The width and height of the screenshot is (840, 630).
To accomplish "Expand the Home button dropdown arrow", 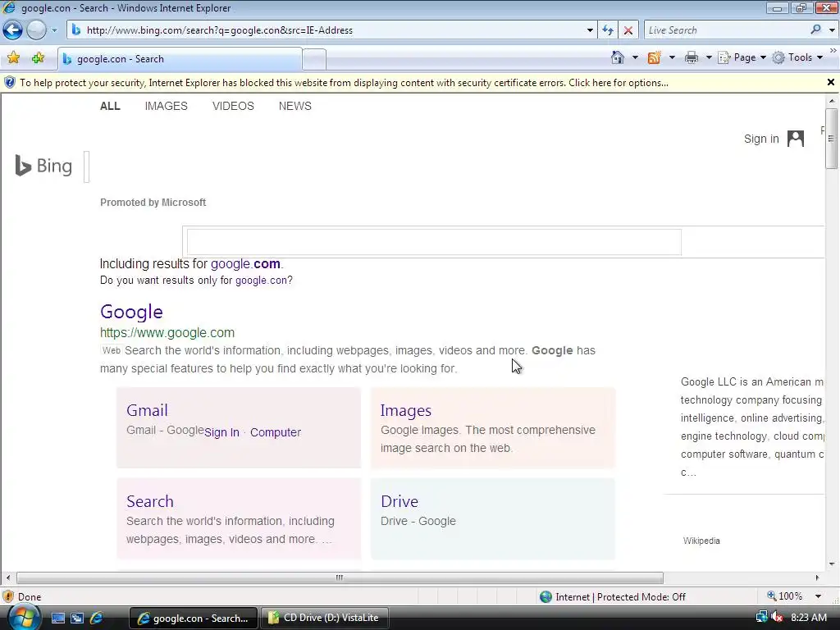I will pyautogui.click(x=636, y=57).
